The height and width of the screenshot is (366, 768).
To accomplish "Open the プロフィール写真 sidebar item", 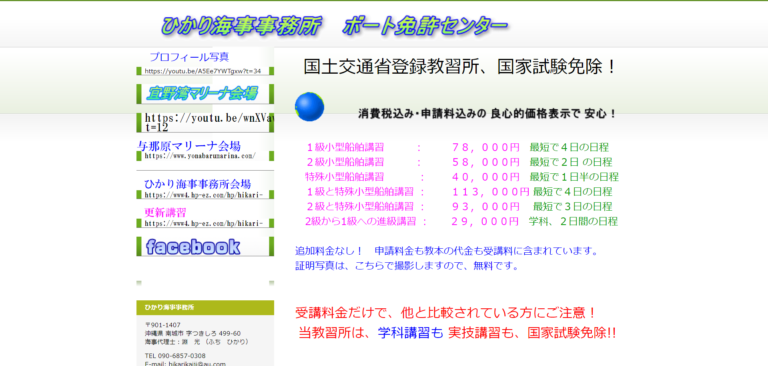I will point(189,57).
